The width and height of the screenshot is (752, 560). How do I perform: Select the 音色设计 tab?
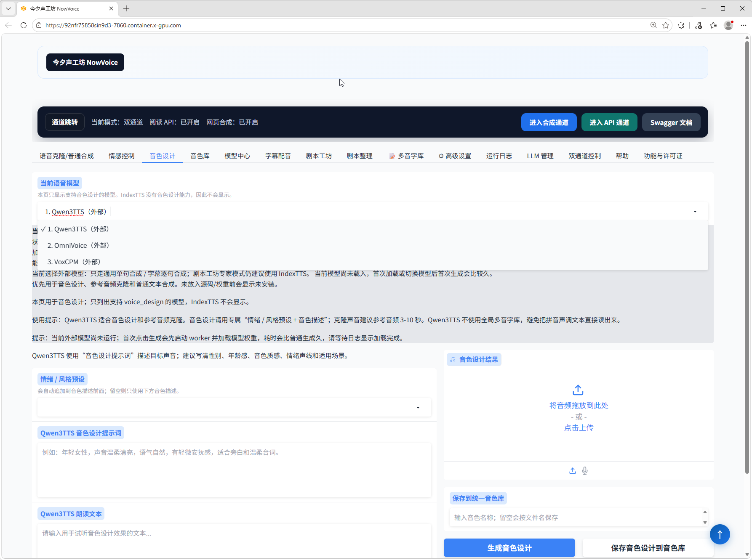point(162,156)
